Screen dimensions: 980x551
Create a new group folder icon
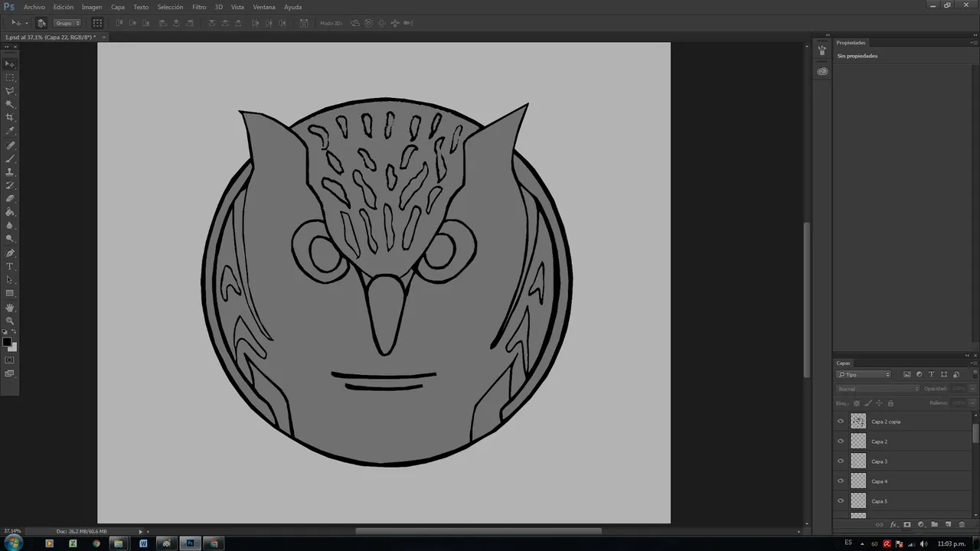click(934, 525)
